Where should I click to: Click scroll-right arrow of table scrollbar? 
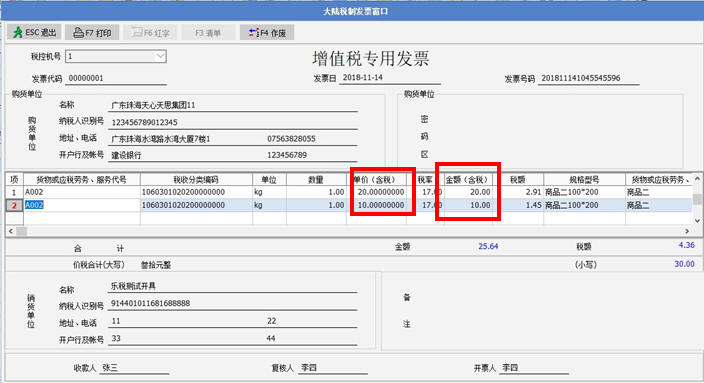click(x=687, y=231)
